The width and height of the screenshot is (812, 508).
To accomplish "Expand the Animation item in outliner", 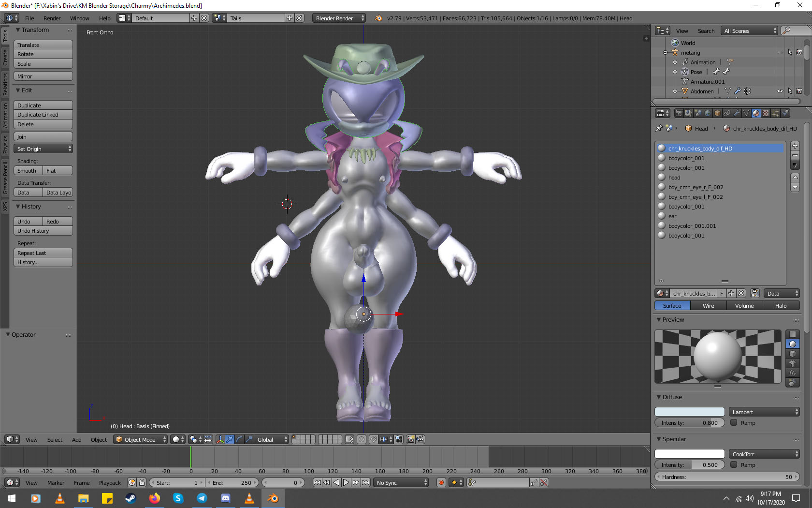I will [x=675, y=62].
